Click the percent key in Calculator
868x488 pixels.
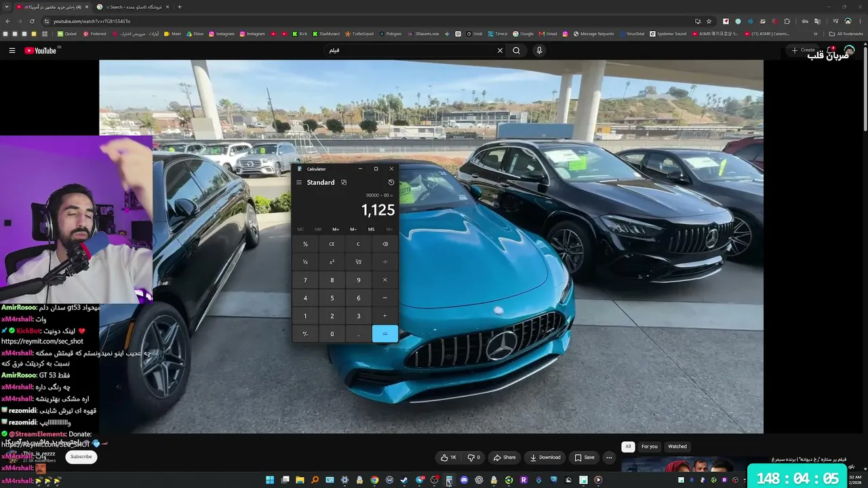305,244
